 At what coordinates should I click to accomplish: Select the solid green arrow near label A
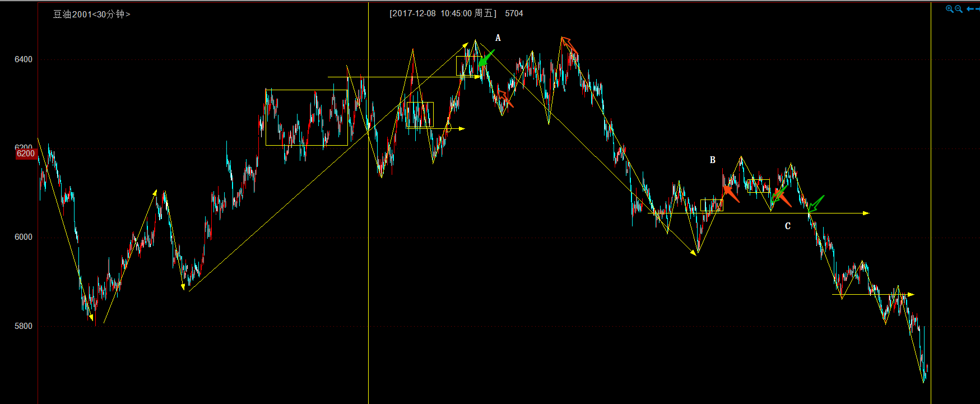point(486,58)
